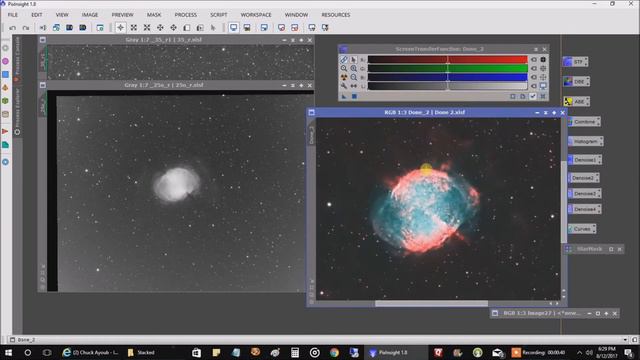This screenshot has width=640, height=360.
Task: Click the purple circle icon in left sidebar
Action: pyautogui.click(x=5, y=61)
